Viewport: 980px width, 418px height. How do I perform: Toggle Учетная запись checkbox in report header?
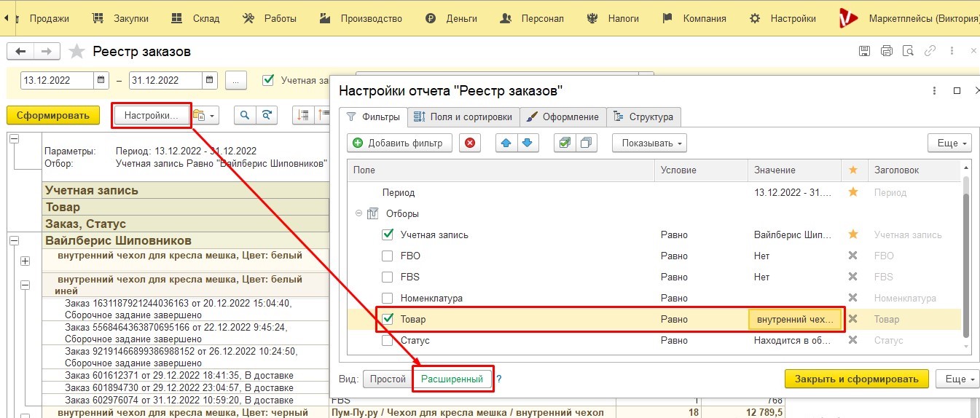(x=268, y=79)
